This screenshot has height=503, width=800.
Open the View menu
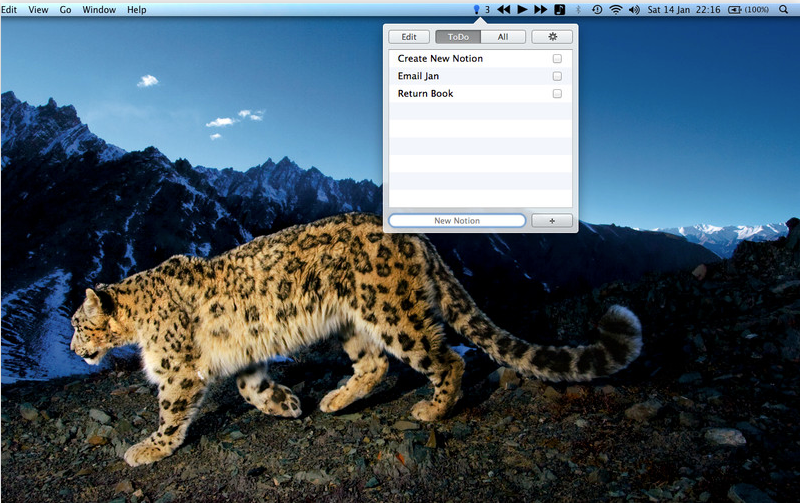(38, 9)
